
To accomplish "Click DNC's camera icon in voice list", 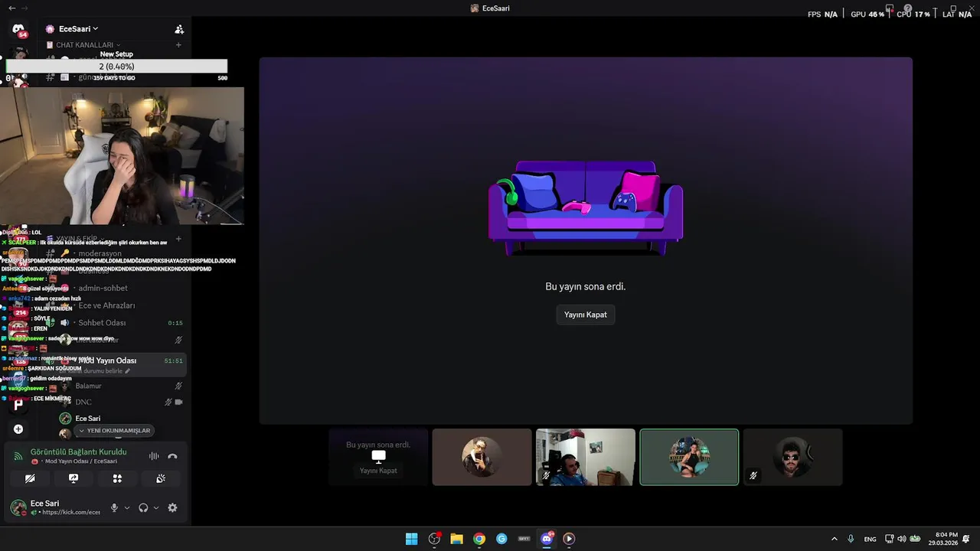I will tap(178, 402).
